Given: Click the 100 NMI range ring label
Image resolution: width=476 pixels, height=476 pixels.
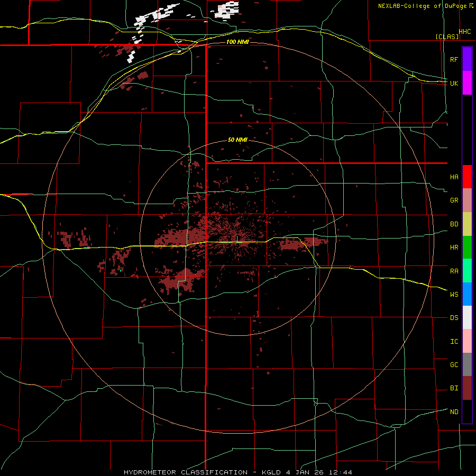Looking at the screenshot, I should 237,42.
